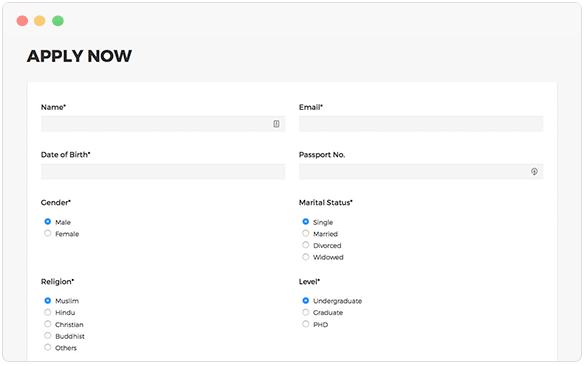
Task: Click the yellow minimize window dot
Action: (40, 21)
